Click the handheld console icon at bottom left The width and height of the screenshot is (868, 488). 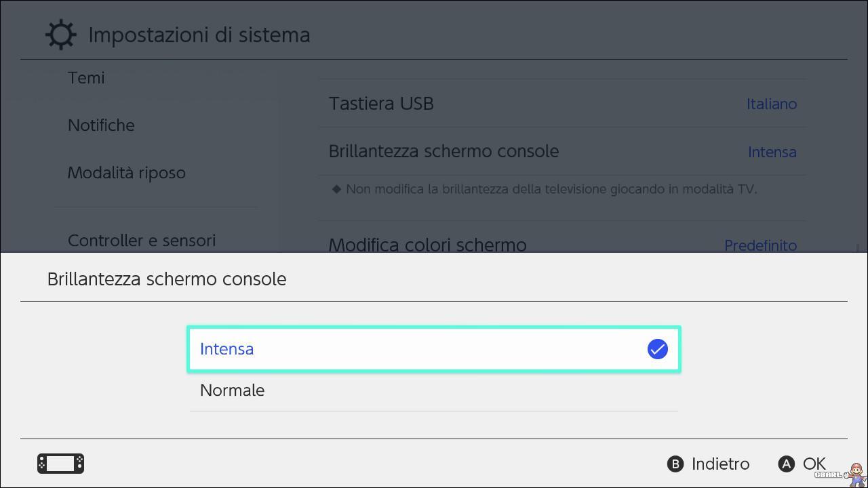60,464
